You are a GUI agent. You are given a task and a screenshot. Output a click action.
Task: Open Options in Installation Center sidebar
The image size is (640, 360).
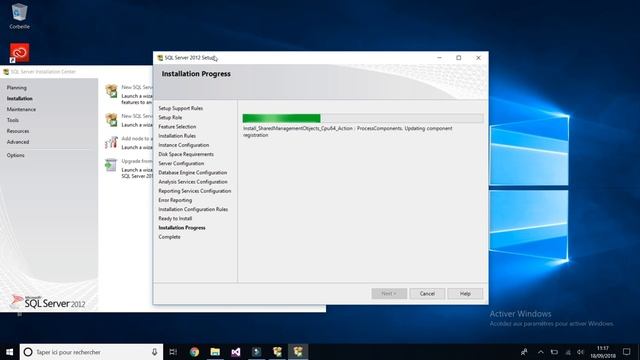pyautogui.click(x=16, y=155)
